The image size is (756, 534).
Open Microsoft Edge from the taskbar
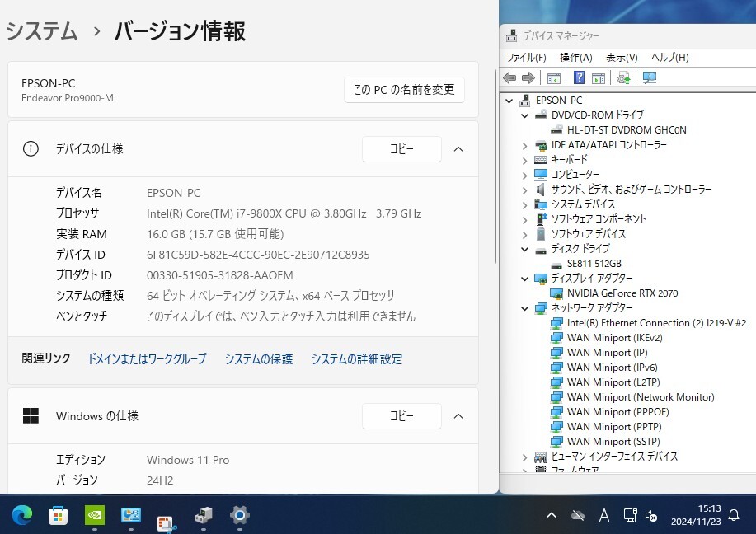(x=21, y=516)
